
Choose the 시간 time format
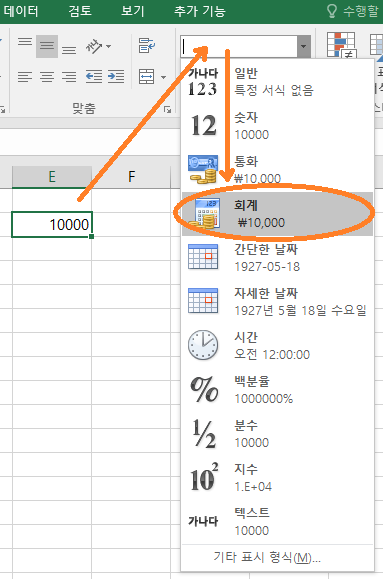point(277,345)
